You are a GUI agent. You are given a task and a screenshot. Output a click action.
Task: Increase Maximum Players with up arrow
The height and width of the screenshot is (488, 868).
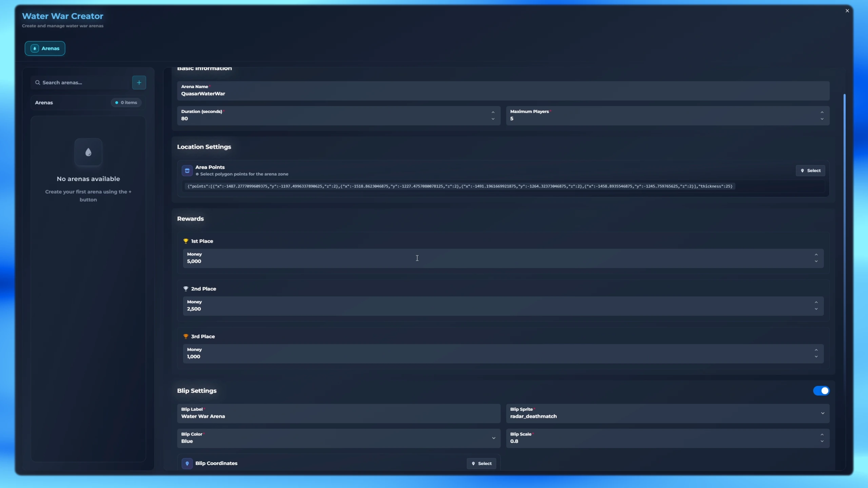822,112
